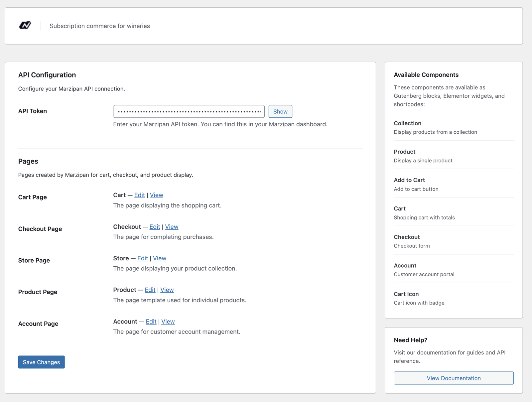Show the hidden API token
The width and height of the screenshot is (532, 402).
280,111
